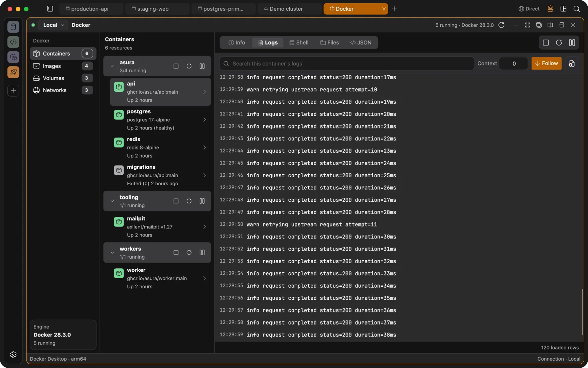Switch to the Shell tab
Viewport: 588px width, 368px height.
point(299,42)
